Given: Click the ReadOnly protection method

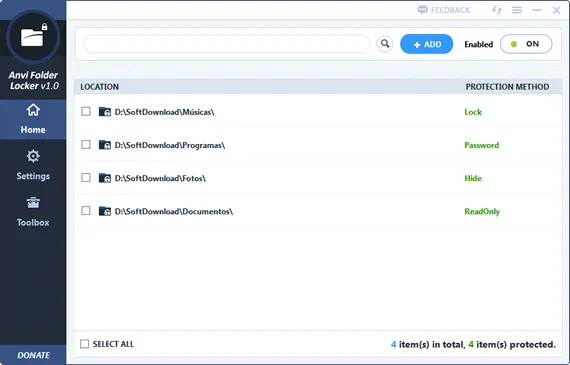Looking at the screenshot, I should point(482,211).
